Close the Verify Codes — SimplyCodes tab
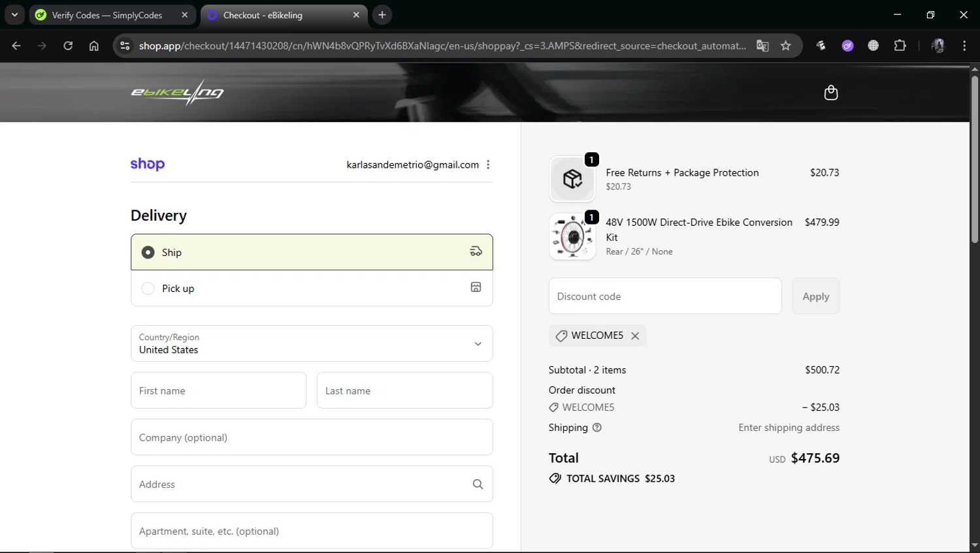The width and height of the screenshot is (980, 553). [x=185, y=15]
